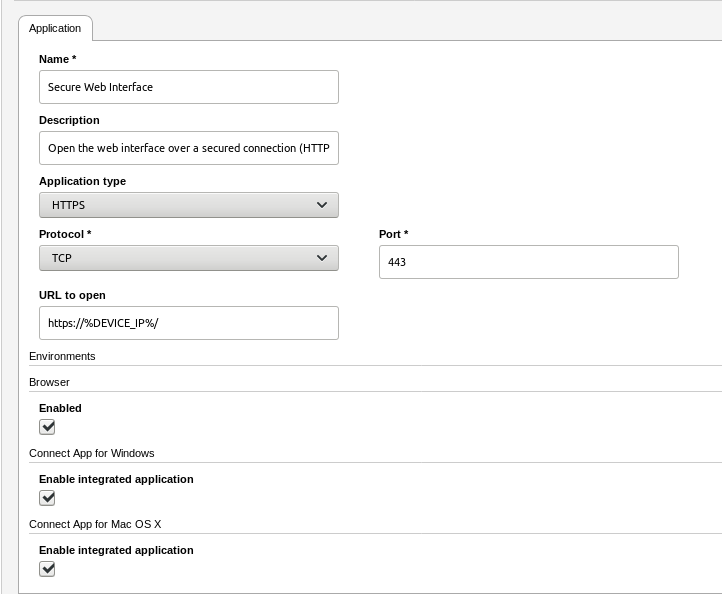Viewport: 722px width, 594px height.
Task: Click the URL to open input field
Action: pos(188,323)
